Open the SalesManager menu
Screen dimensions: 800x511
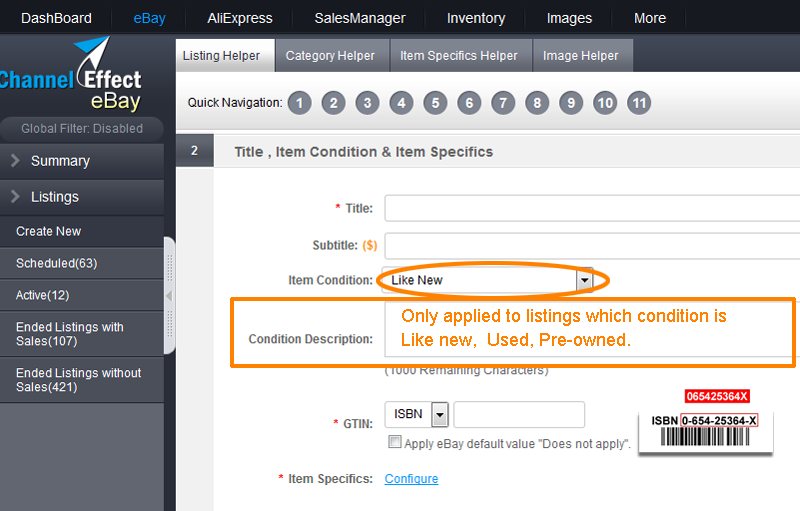tap(360, 18)
